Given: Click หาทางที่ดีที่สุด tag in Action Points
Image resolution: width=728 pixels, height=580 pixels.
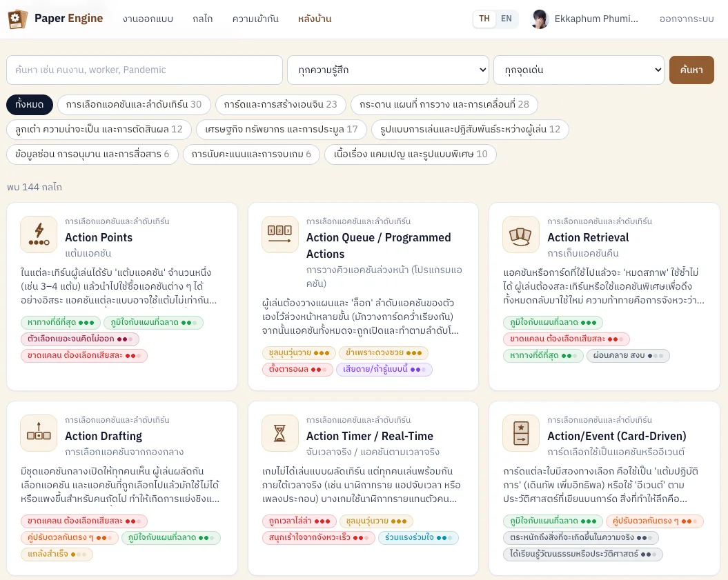Looking at the screenshot, I should pos(60,323).
